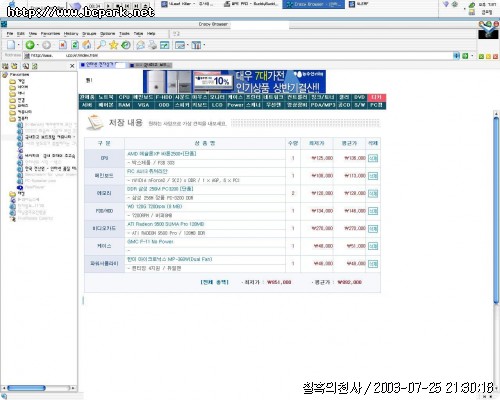Click the Mail envelope toolbar icon
This screenshot has width=500, height=400.
(140, 45)
